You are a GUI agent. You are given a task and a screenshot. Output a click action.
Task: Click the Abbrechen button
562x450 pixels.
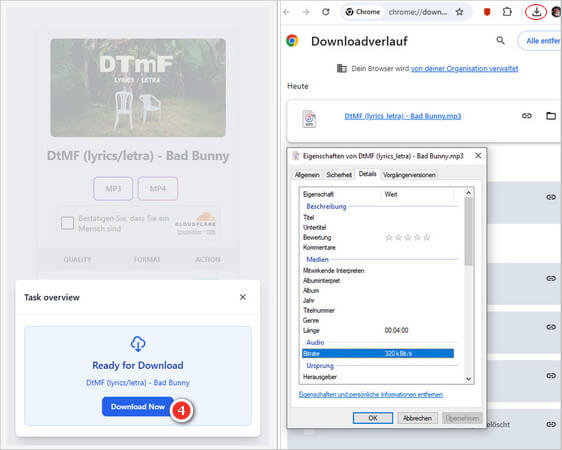417,418
